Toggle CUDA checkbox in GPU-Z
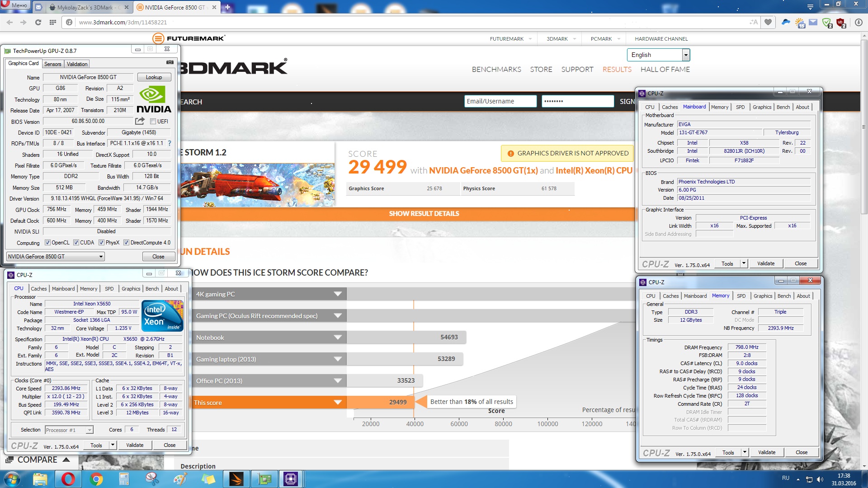 pyautogui.click(x=76, y=243)
